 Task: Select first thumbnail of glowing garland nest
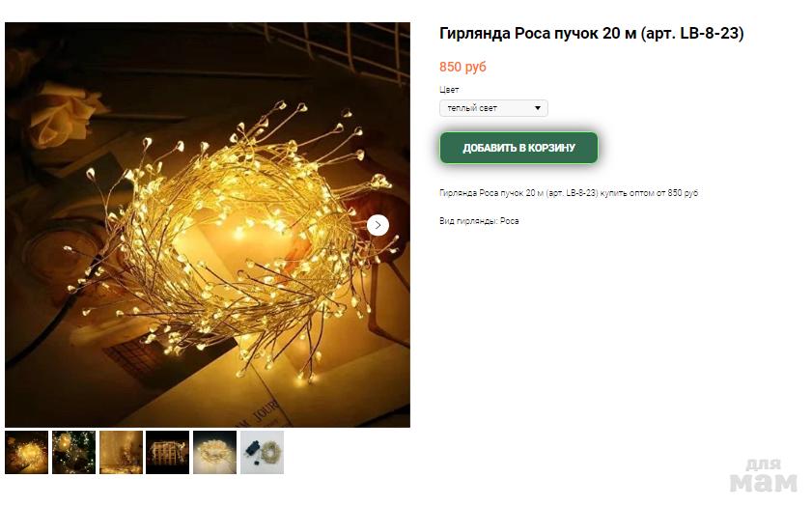click(26, 452)
